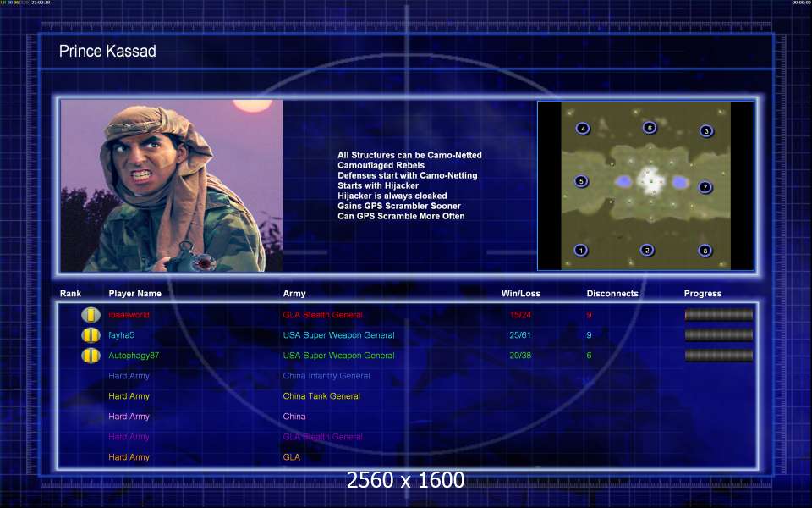Click the Prince Kassad title text
Screen dimensions: 812x508
pyautogui.click(x=107, y=51)
